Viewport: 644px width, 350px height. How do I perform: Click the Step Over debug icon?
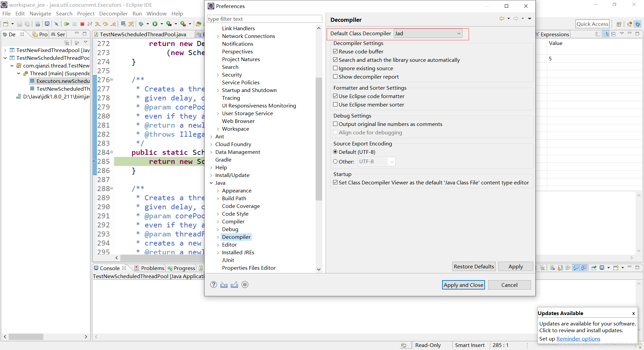[106, 24]
